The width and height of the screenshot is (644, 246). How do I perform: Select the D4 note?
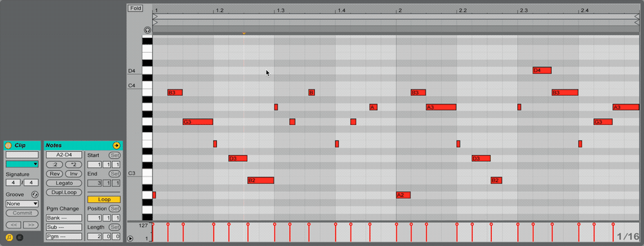click(x=542, y=70)
